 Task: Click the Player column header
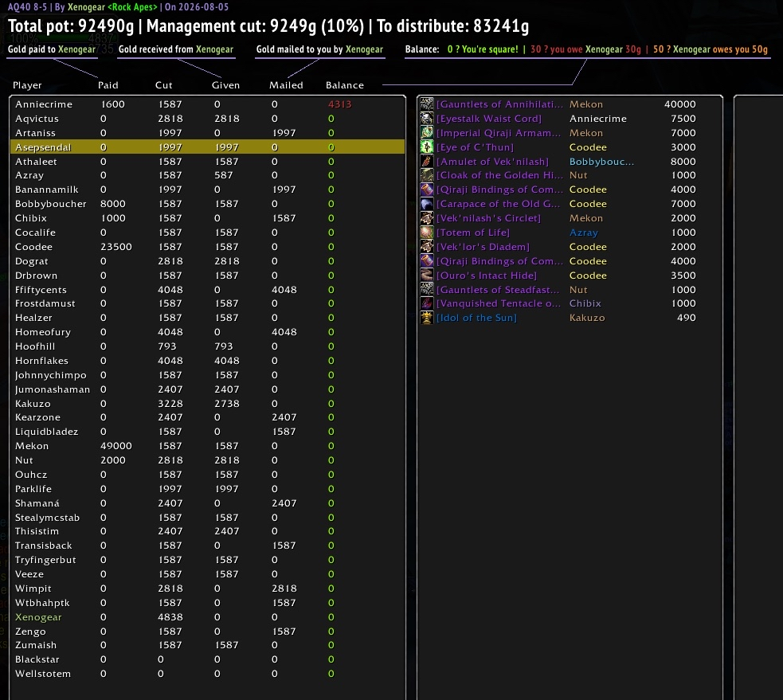27,85
